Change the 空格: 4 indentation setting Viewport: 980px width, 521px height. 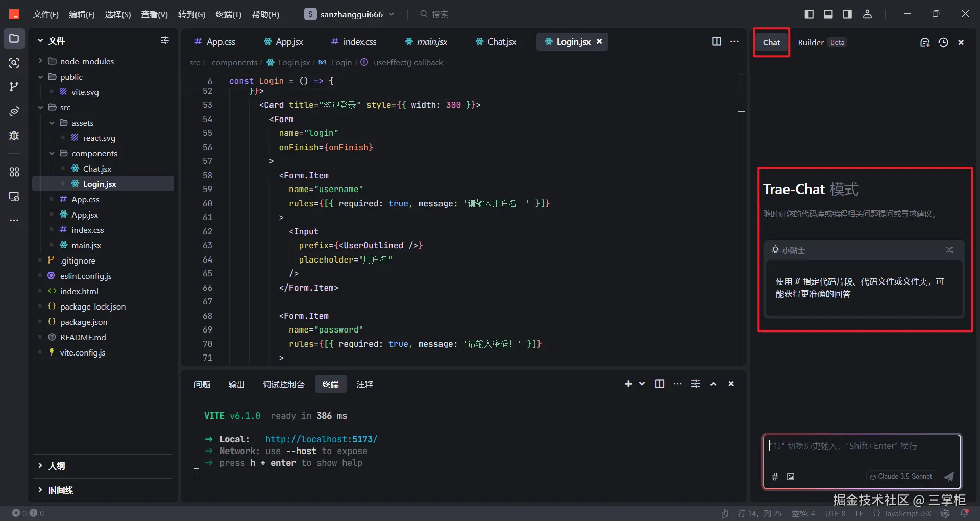point(803,513)
